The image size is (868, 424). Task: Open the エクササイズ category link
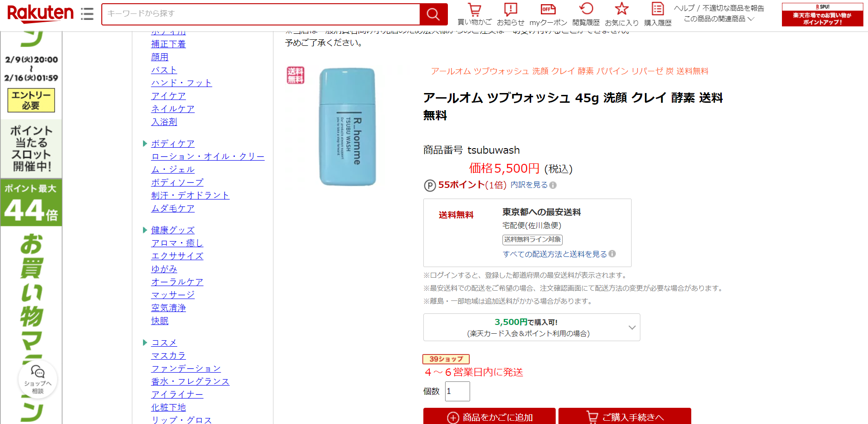click(x=177, y=256)
